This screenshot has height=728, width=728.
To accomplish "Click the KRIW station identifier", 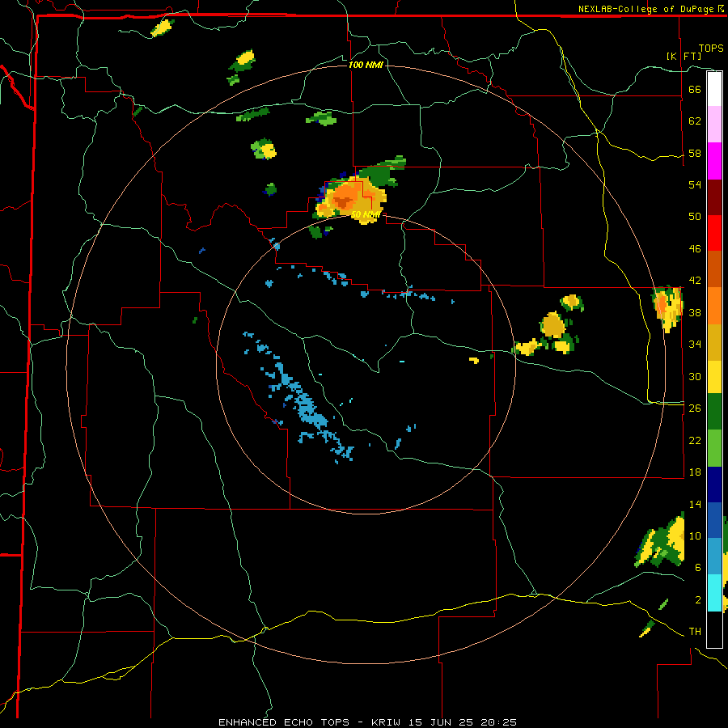I will (x=387, y=722).
